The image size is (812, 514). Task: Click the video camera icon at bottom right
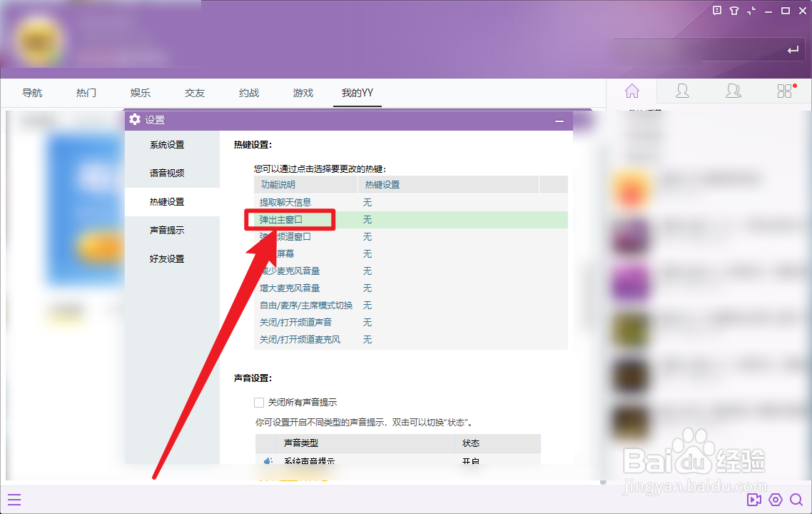coord(754,500)
